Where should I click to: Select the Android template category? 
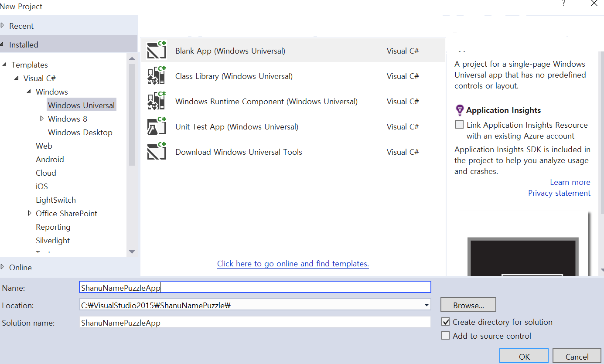click(x=50, y=159)
